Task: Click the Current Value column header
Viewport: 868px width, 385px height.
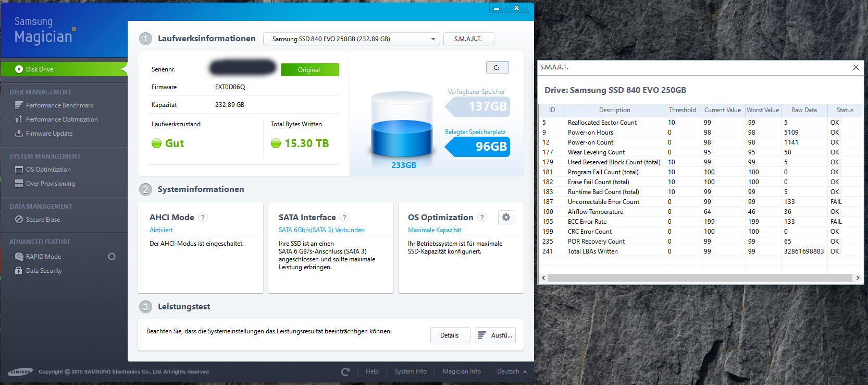Action: (723, 110)
